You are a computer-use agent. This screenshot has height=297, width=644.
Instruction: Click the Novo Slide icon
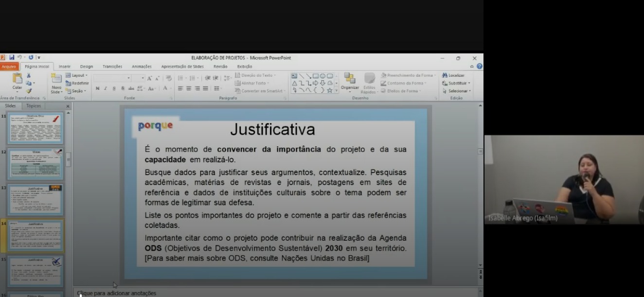tap(56, 80)
